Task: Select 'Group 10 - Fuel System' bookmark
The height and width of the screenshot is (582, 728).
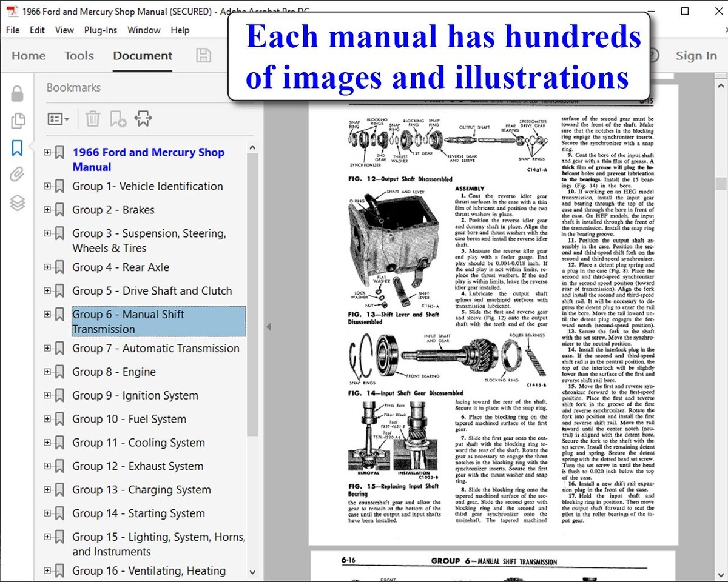Action: (129, 420)
